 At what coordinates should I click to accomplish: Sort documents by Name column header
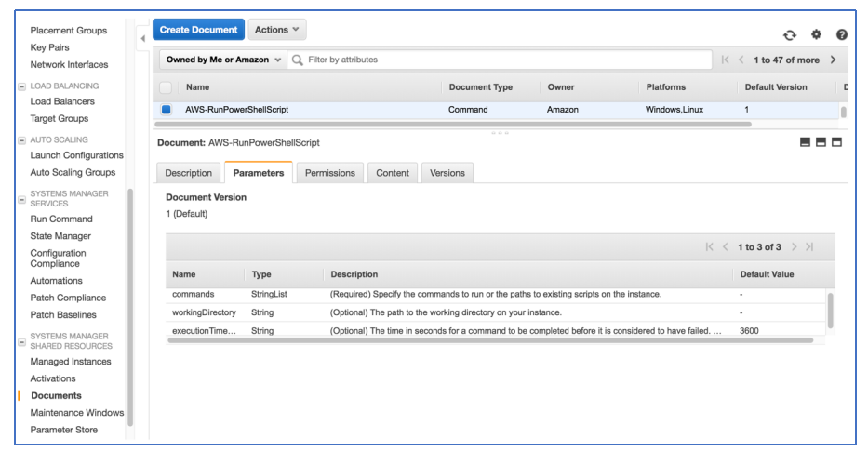(197, 87)
